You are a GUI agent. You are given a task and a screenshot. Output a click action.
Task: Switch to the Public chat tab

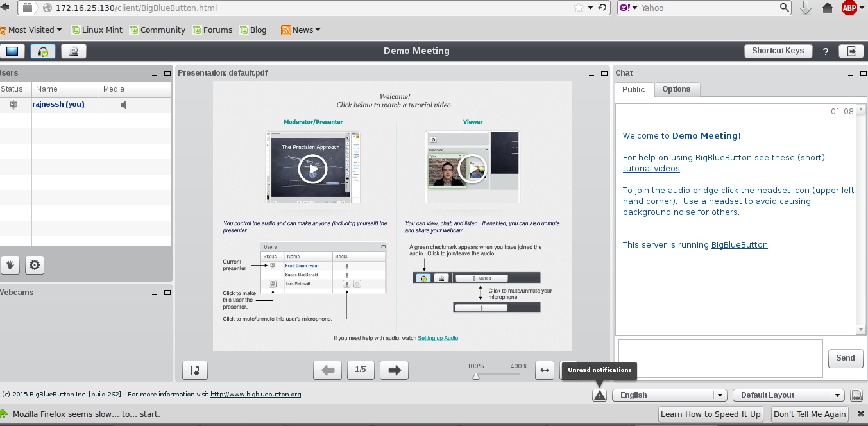[634, 90]
